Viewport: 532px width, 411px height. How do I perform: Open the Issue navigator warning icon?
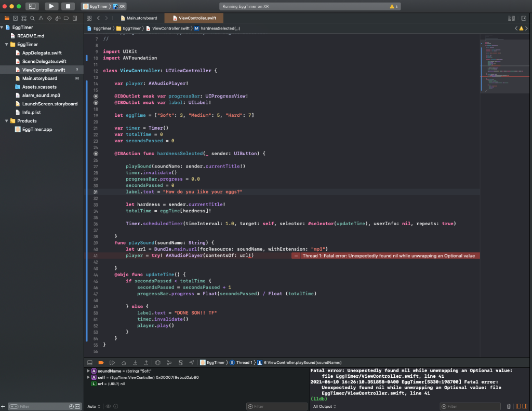[41, 18]
